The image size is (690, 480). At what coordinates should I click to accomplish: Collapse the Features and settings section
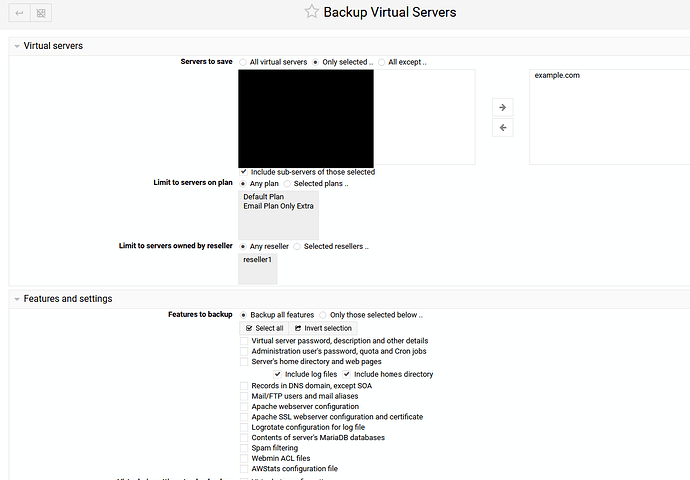[17, 299]
